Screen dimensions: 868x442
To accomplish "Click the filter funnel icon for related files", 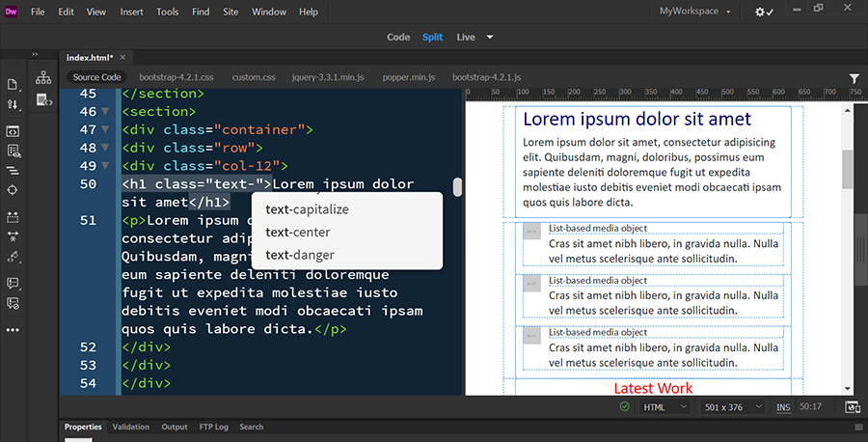I will 854,78.
